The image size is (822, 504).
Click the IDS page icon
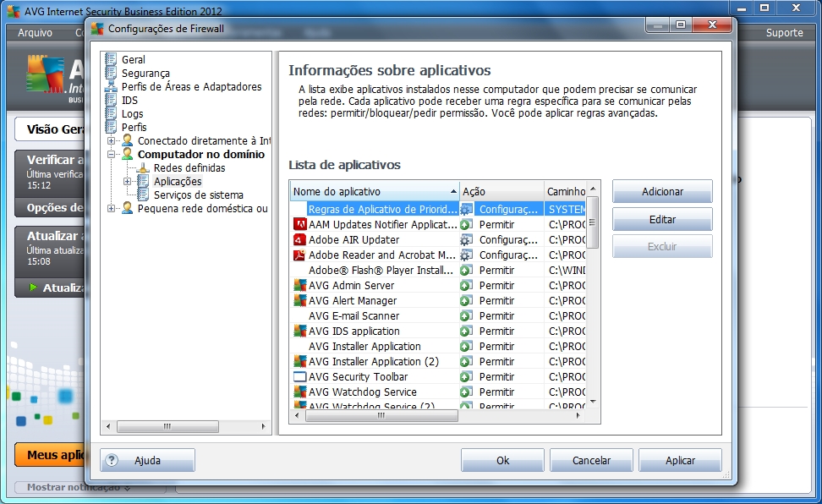(x=111, y=100)
